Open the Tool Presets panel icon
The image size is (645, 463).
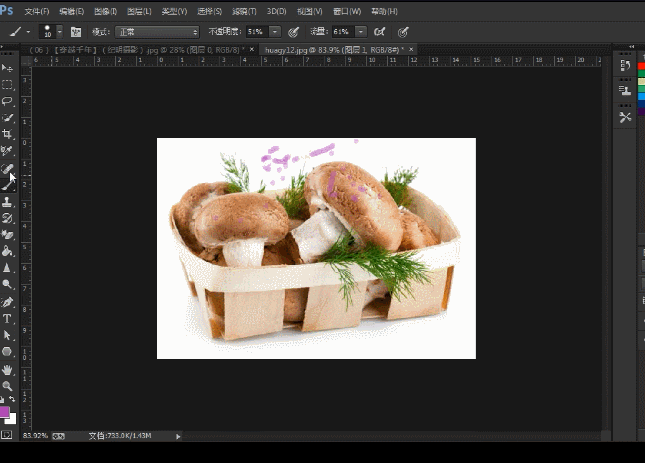[x=625, y=118]
